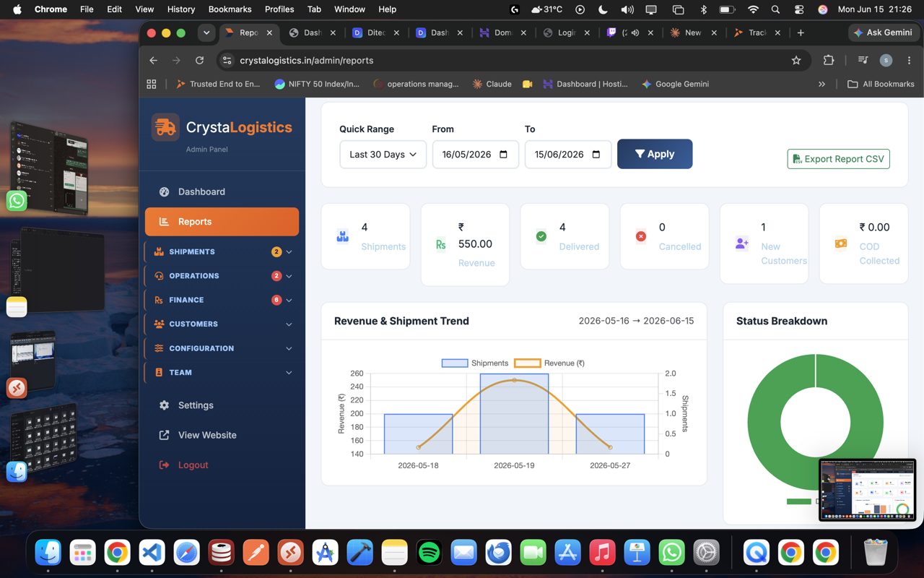Open Chrome tab search dropdown arrow
Image resolution: width=924 pixels, height=578 pixels.
pos(207,33)
